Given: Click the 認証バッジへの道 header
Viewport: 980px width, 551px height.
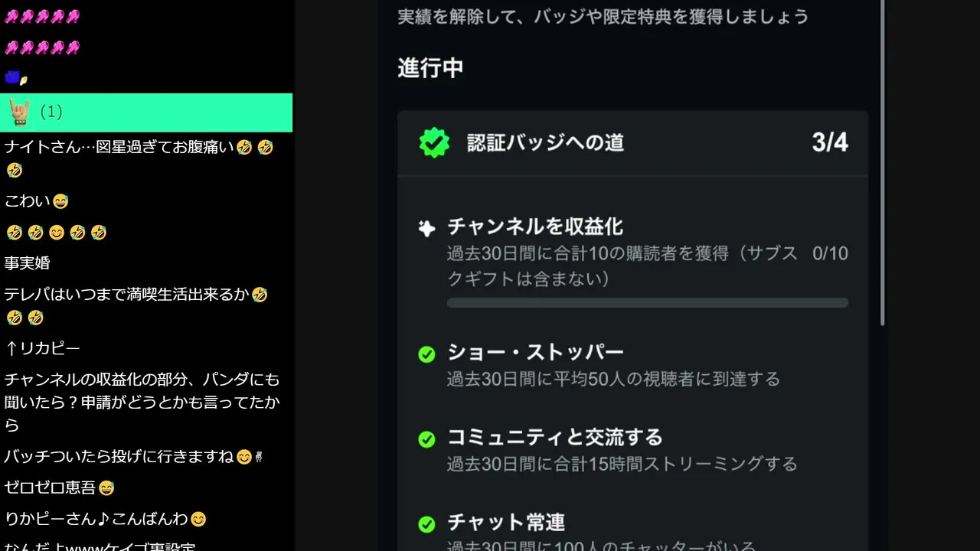Looking at the screenshot, I should [546, 142].
